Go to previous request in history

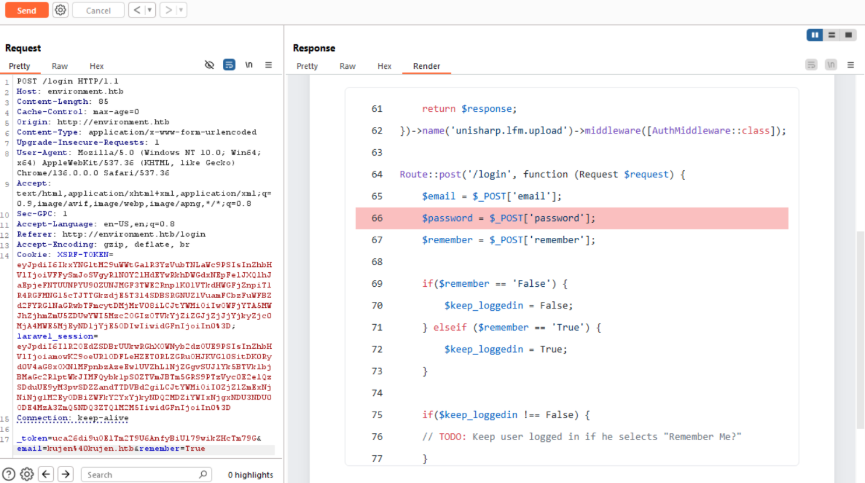[x=135, y=10]
